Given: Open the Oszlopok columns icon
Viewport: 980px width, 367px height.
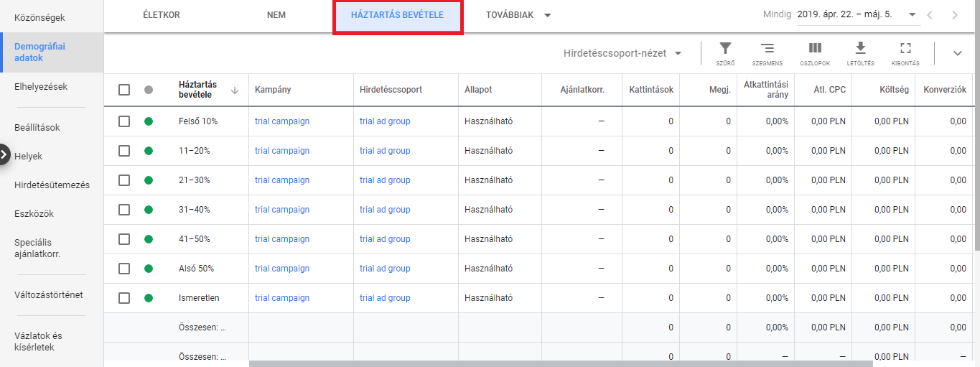Looking at the screenshot, I should point(815,53).
